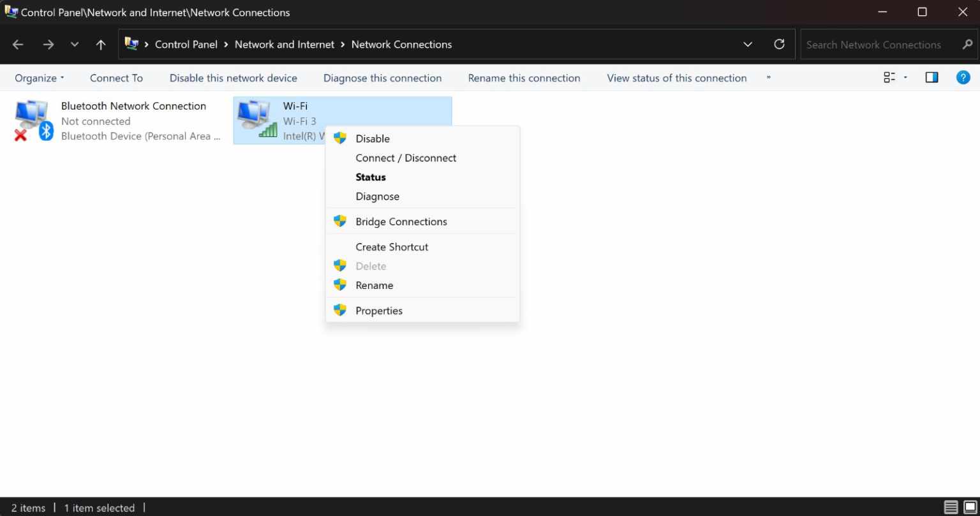Select the Bluetooth Network Connection icon
980x516 pixels.
[x=33, y=121]
